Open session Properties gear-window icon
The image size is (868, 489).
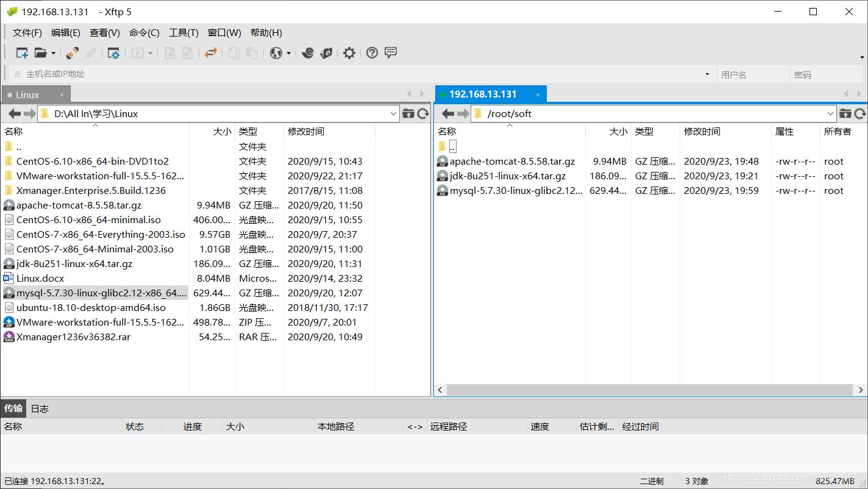[x=113, y=53]
